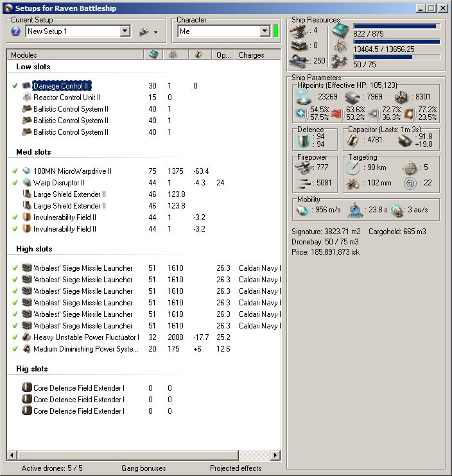Toggle the last Arbalest Siege Missile Launcher checkmark

point(15,325)
